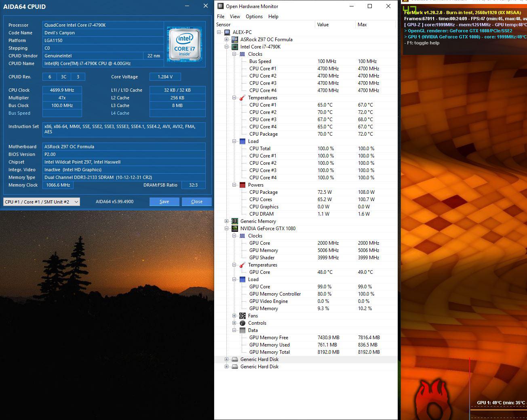This screenshot has width=527, height=420.
Task: Click the Fans icon
Action: click(242, 316)
